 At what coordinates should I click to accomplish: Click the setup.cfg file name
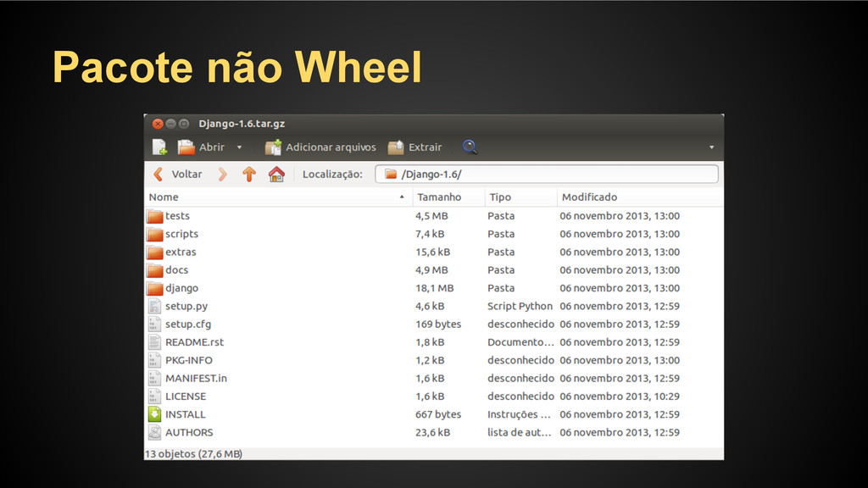187,324
